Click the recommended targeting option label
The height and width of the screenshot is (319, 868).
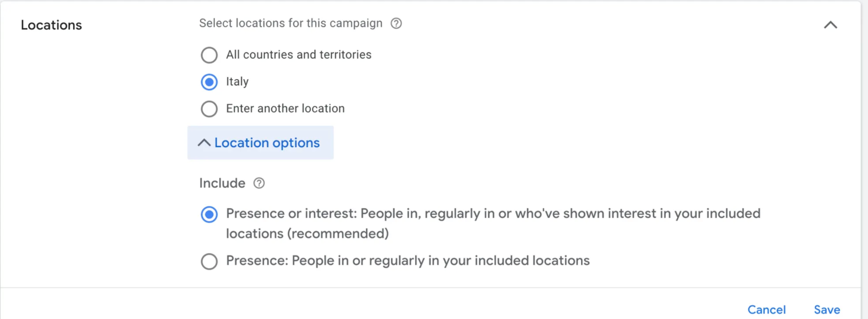pos(488,214)
